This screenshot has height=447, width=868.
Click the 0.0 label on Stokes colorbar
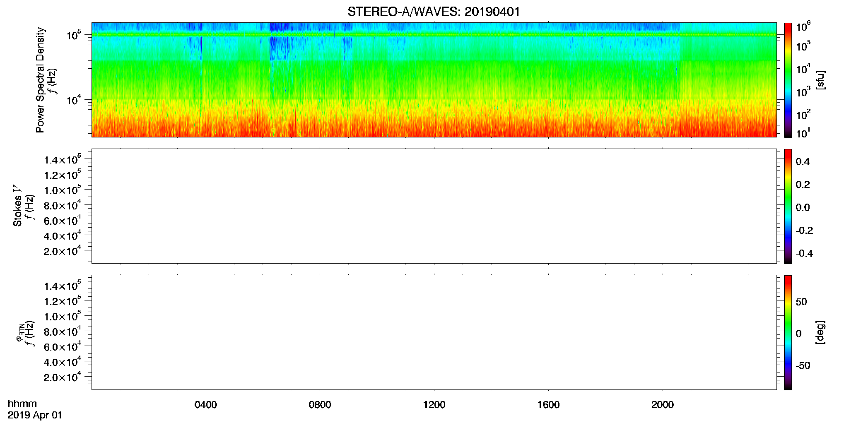pos(803,208)
